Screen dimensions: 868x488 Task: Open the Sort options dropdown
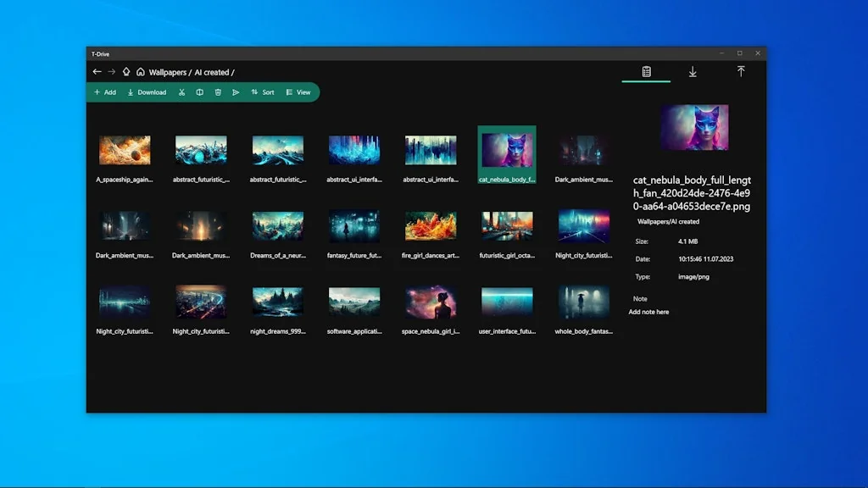coord(264,92)
